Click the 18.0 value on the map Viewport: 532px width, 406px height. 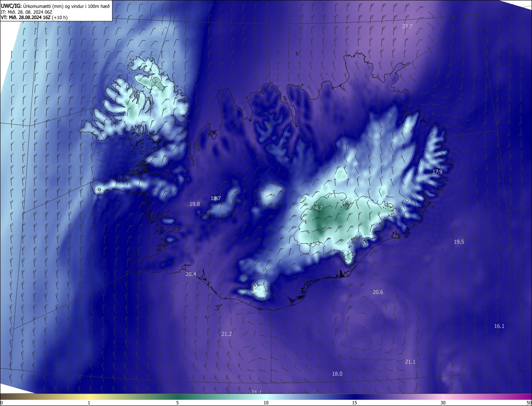pyautogui.click(x=337, y=374)
